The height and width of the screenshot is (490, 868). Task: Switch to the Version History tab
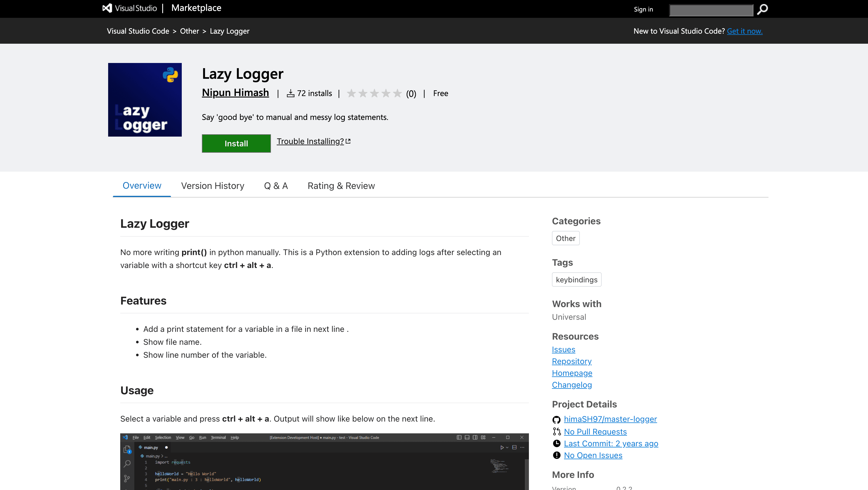(x=212, y=185)
